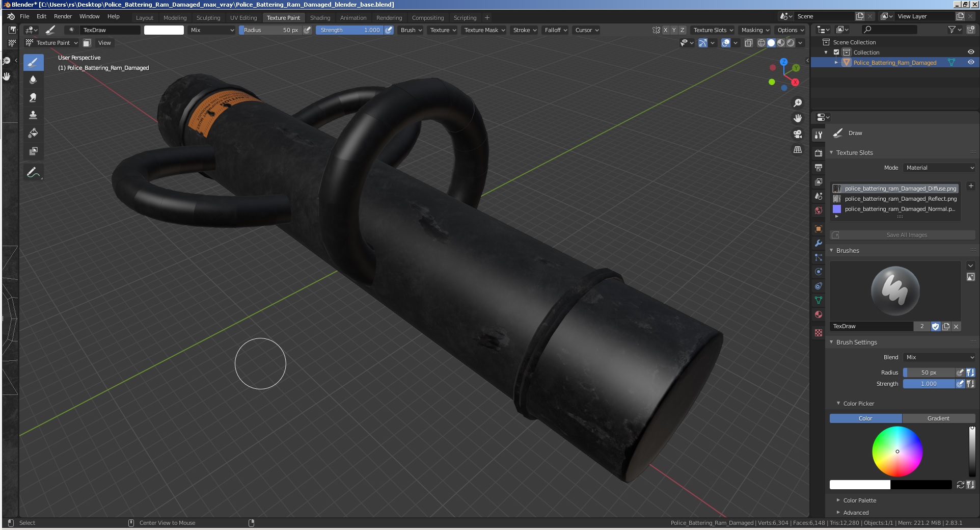Toggle fake user shield for TexDraw
The height and width of the screenshot is (530, 980).
936,327
